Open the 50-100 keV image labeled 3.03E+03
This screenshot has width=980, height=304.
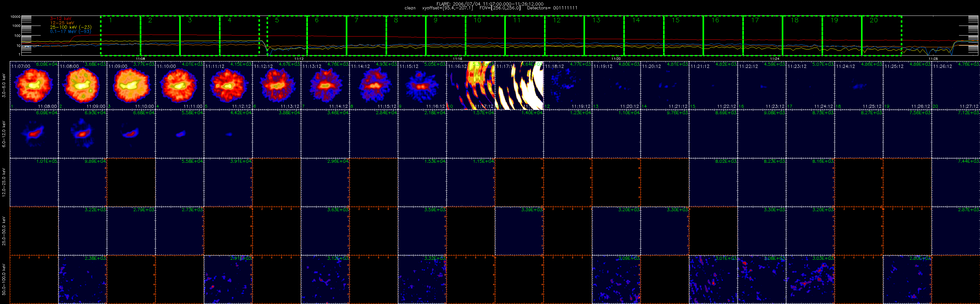[810, 279]
